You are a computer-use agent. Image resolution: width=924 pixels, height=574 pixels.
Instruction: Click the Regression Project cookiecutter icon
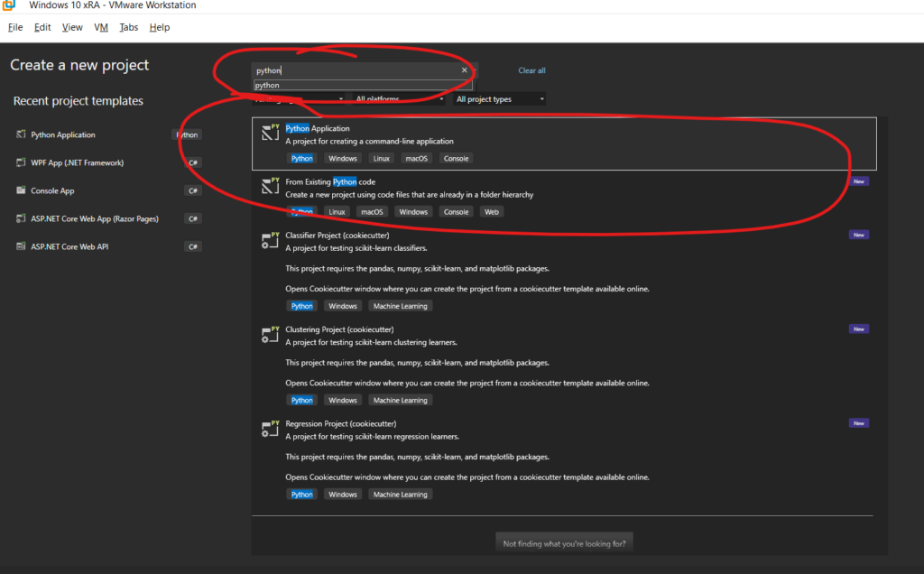pos(271,427)
